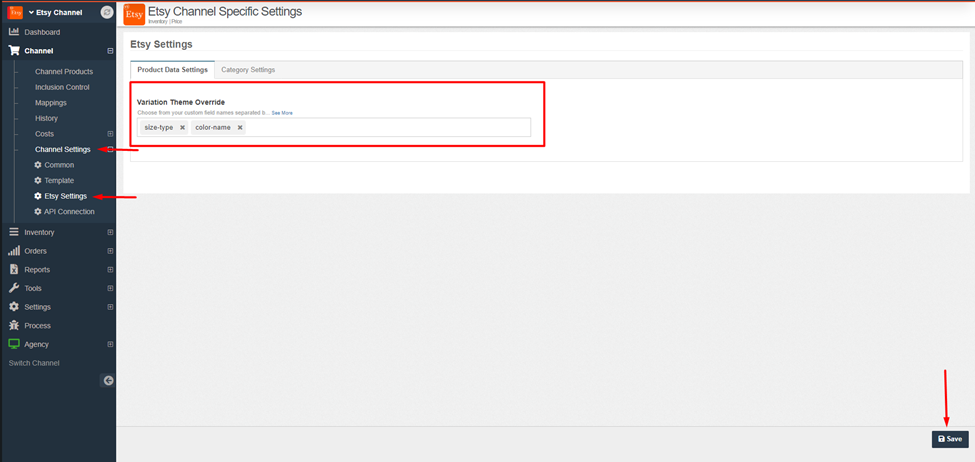Viewport: 975px width, 462px height.
Task: Expand the Reports section
Action: point(110,269)
